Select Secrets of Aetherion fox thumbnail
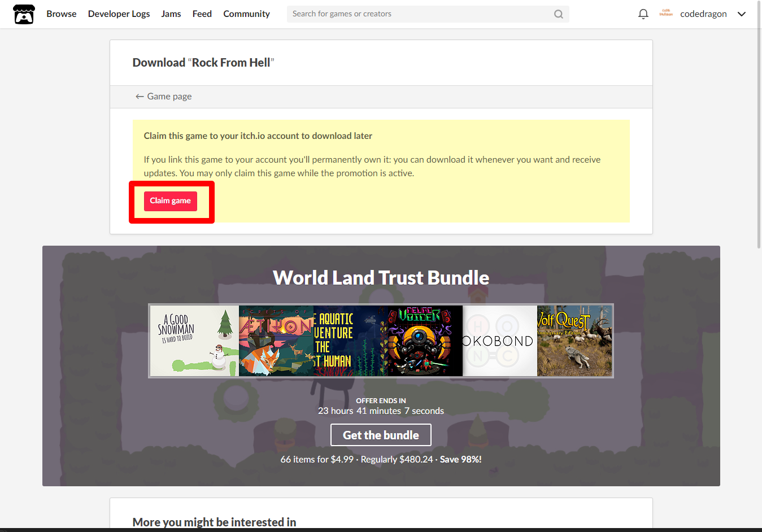 point(276,341)
